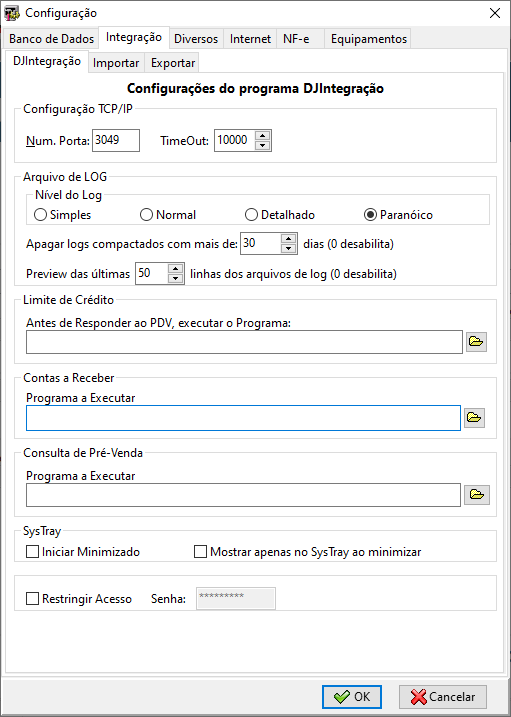Image resolution: width=511 pixels, height=717 pixels.
Task: Confirm settings with the OK button
Action: 351,697
